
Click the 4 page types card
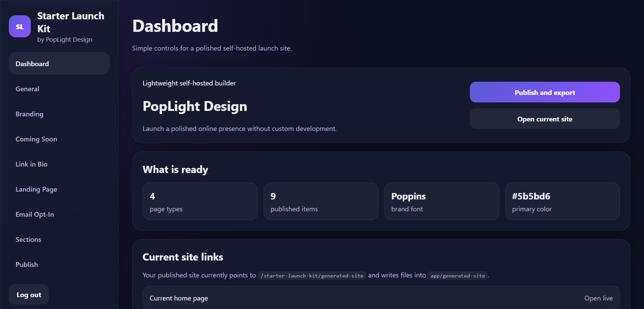click(200, 201)
